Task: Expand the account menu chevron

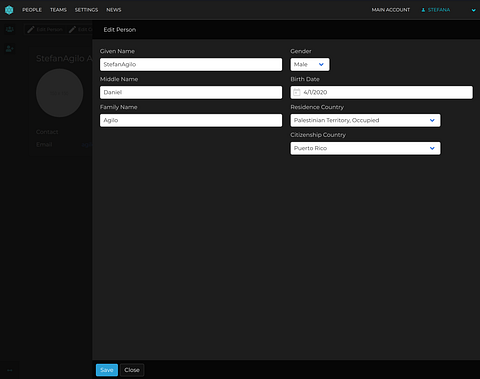Action: 473,10
